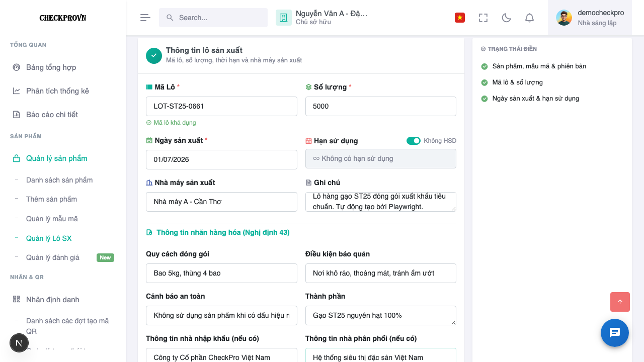Focus the Mã Lô field LOT-ST25-0661

click(x=221, y=106)
